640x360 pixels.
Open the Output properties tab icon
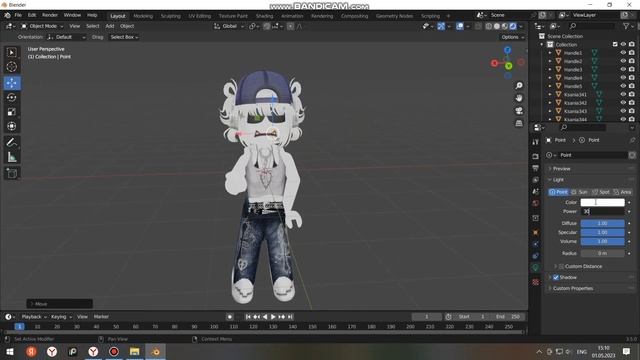tap(536, 168)
